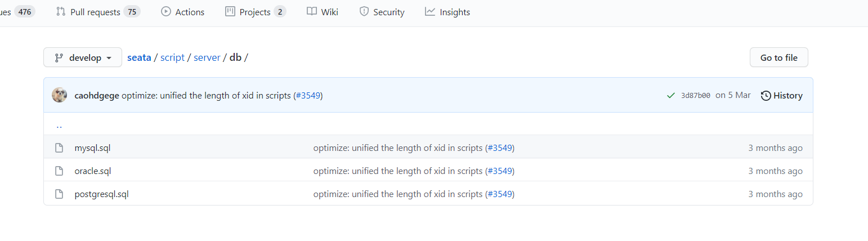Open the postgresql.sql file

point(102,194)
